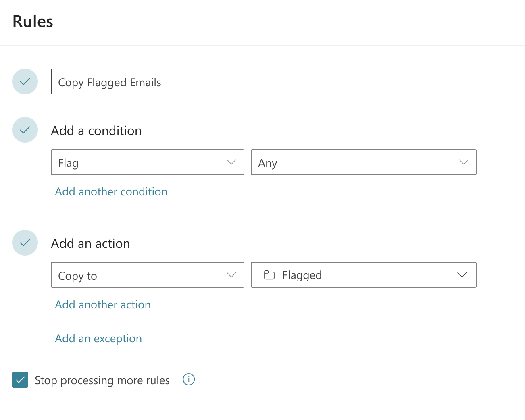The image size is (525, 420).
Task: Click the checkmark circle beside 'Add a condition'
Action: (x=25, y=130)
